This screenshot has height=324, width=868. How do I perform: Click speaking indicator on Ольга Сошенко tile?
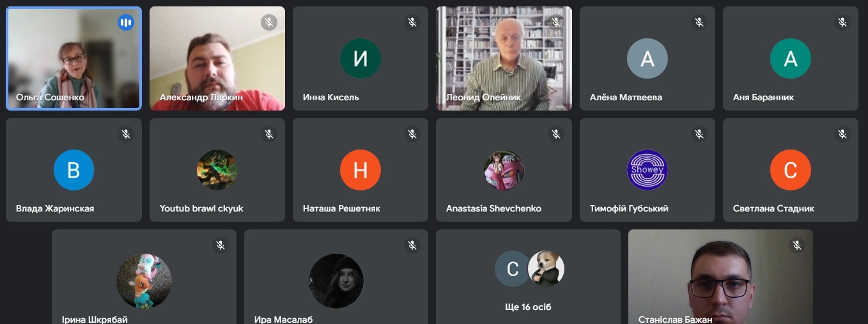coord(126,22)
